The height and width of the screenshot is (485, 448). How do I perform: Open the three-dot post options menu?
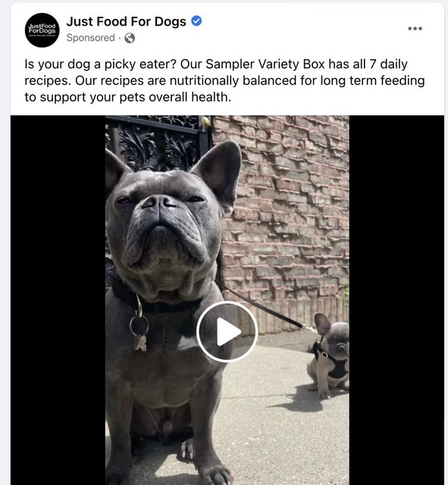coord(415,29)
